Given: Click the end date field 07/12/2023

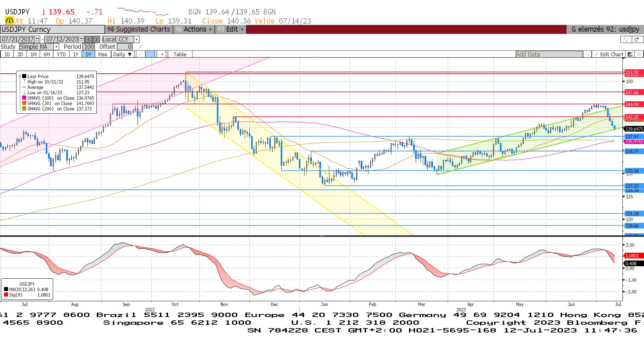Looking at the screenshot, I should [x=62, y=39].
